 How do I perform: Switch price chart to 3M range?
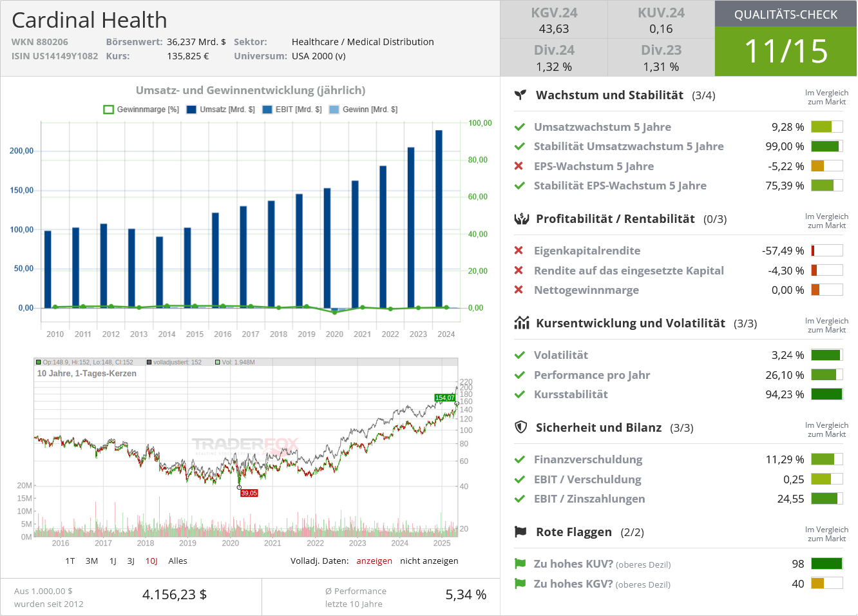[92, 561]
